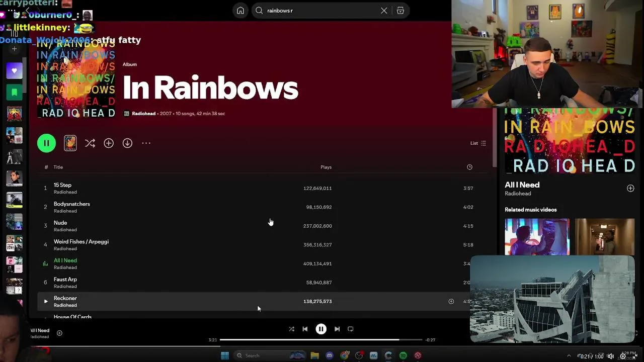The height and width of the screenshot is (362, 644).
Task: Add 'All I Need' in Now Playing panel
Action: pos(630,188)
